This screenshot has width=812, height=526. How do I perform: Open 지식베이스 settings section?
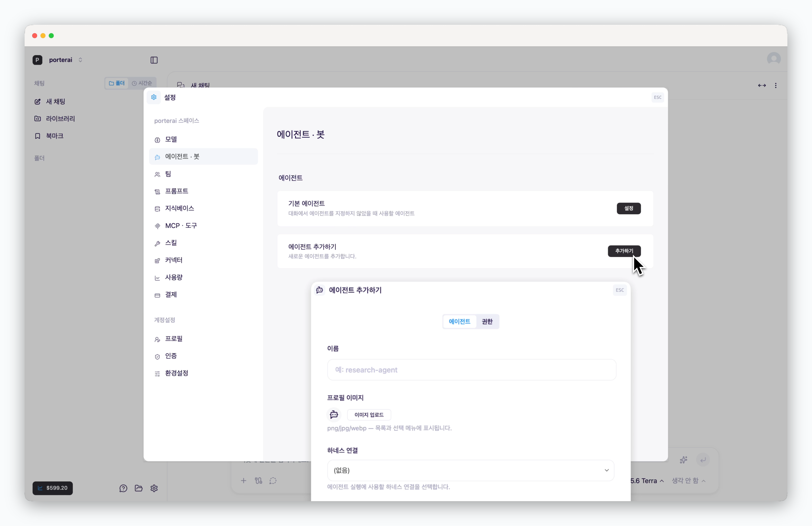click(x=203, y=208)
